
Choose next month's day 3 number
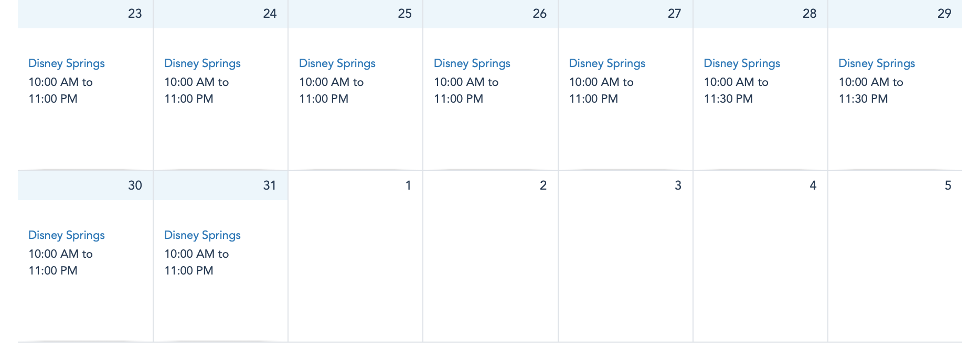(678, 185)
